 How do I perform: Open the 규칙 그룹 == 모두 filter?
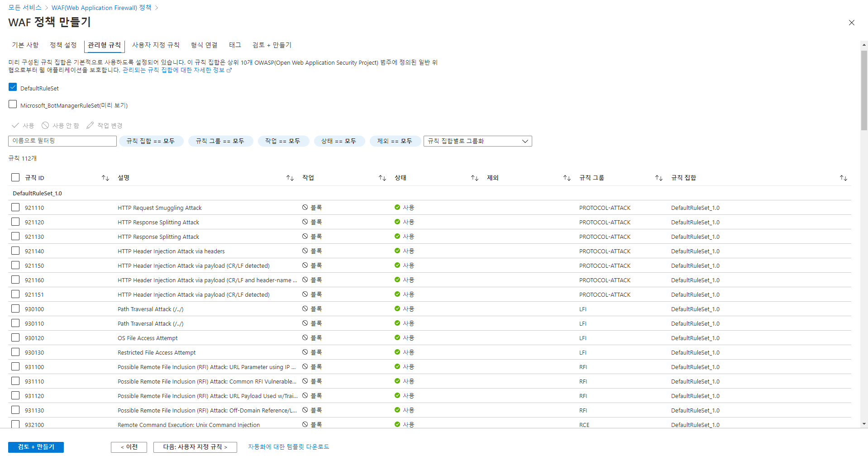pos(220,141)
